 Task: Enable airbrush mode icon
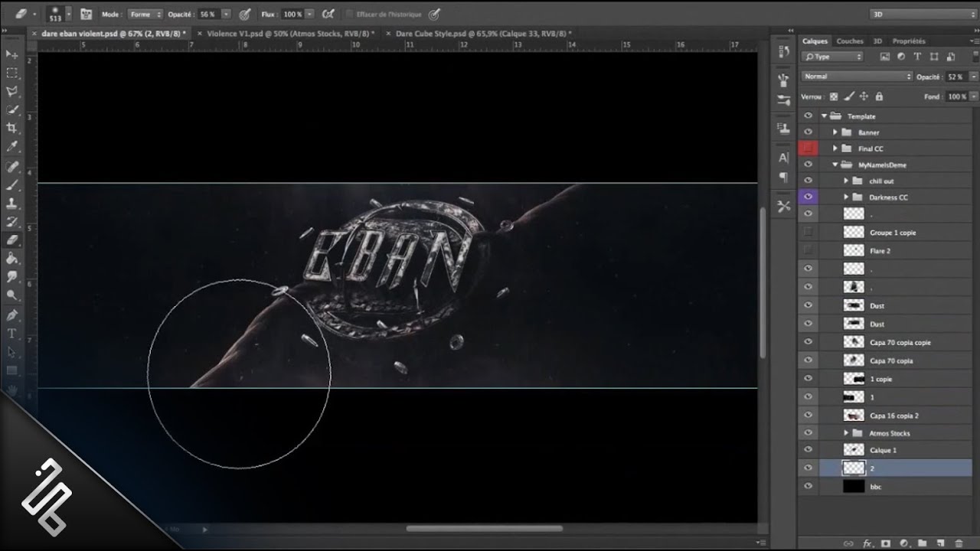pos(328,14)
